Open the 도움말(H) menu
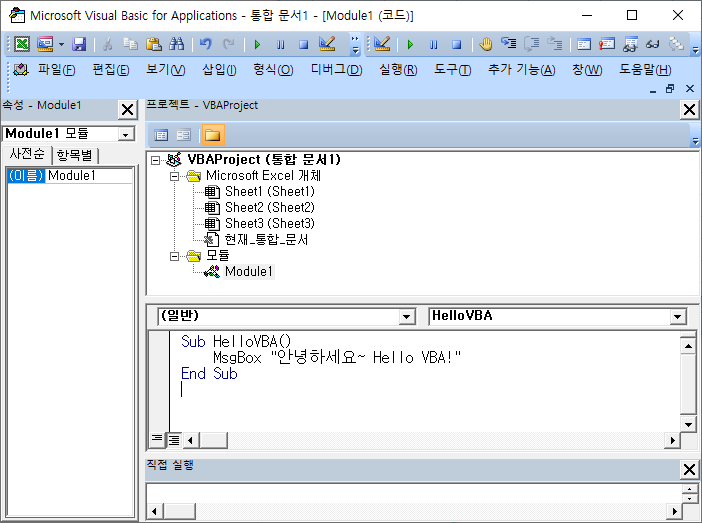Screen dimensions: 702x523 tap(645, 69)
